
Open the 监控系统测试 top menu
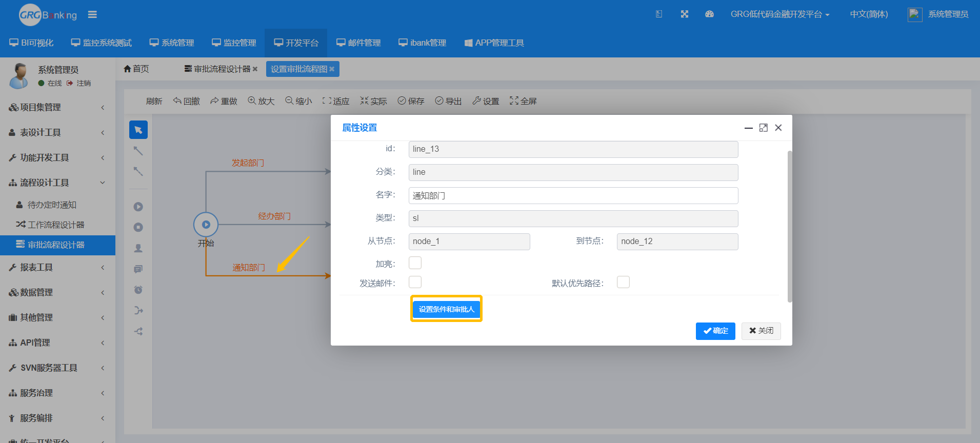pos(102,43)
